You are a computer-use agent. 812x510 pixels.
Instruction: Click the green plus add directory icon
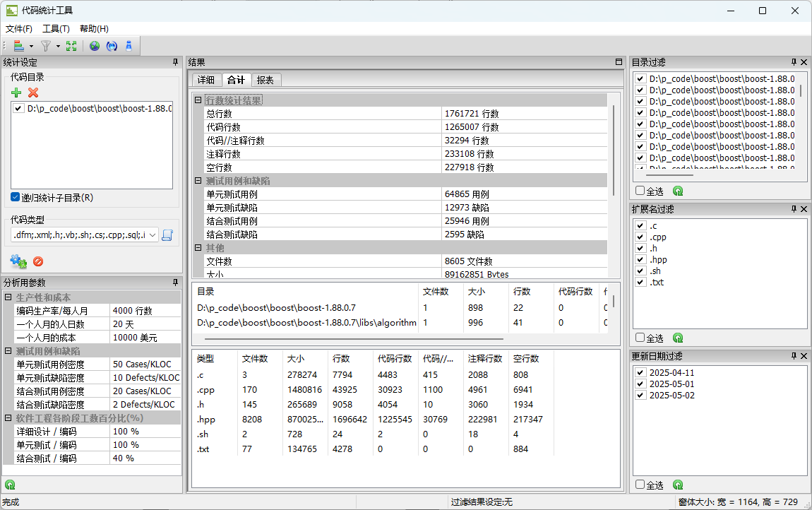(16, 93)
